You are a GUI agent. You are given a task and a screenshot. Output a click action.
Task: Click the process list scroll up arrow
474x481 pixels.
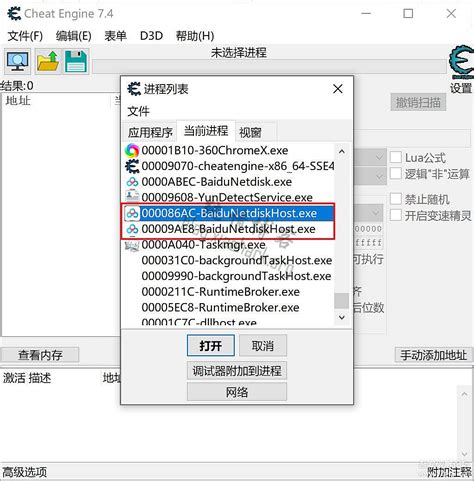point(342,152)
